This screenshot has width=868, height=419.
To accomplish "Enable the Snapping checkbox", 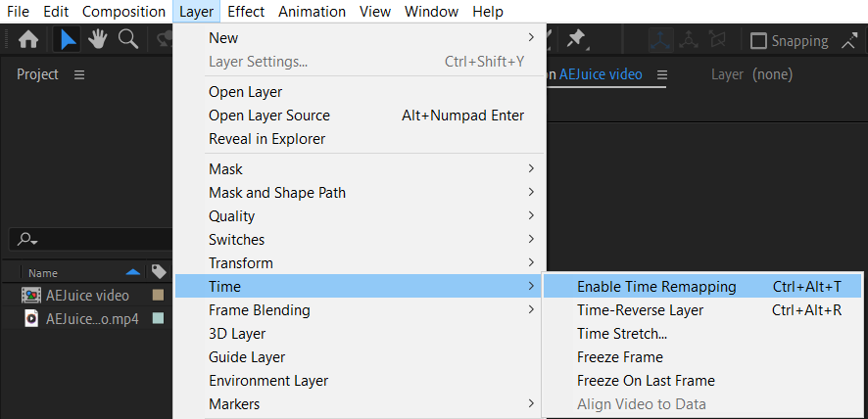I will (757, 41).
